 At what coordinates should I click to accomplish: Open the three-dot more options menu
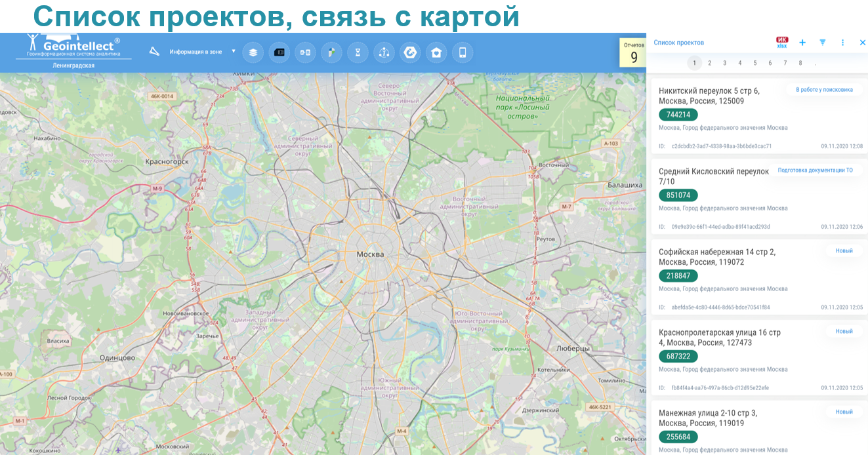coord(842,43)
